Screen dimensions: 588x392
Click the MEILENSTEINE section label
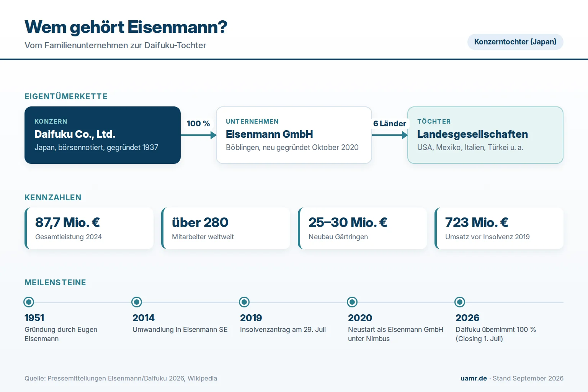pos(55,283)
